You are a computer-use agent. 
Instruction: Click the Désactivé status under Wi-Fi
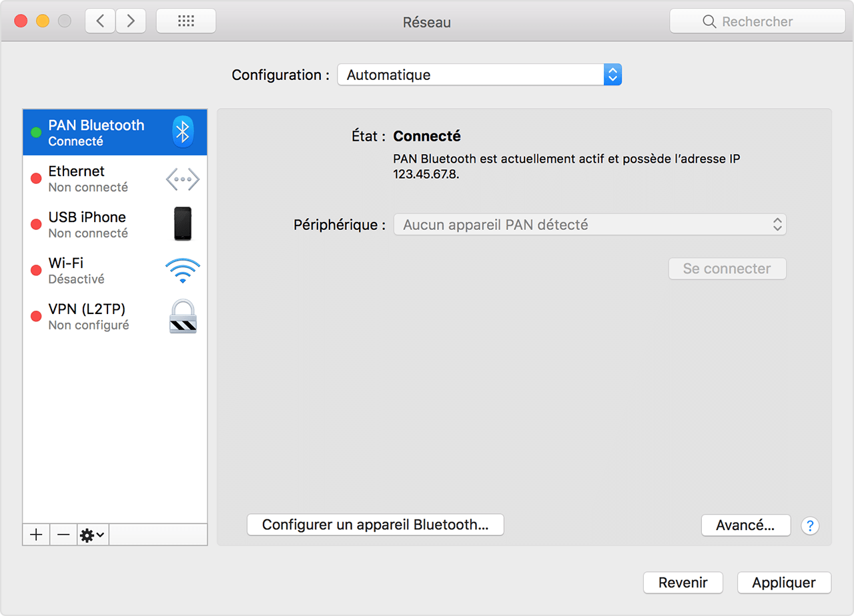[x=77, y=279]
